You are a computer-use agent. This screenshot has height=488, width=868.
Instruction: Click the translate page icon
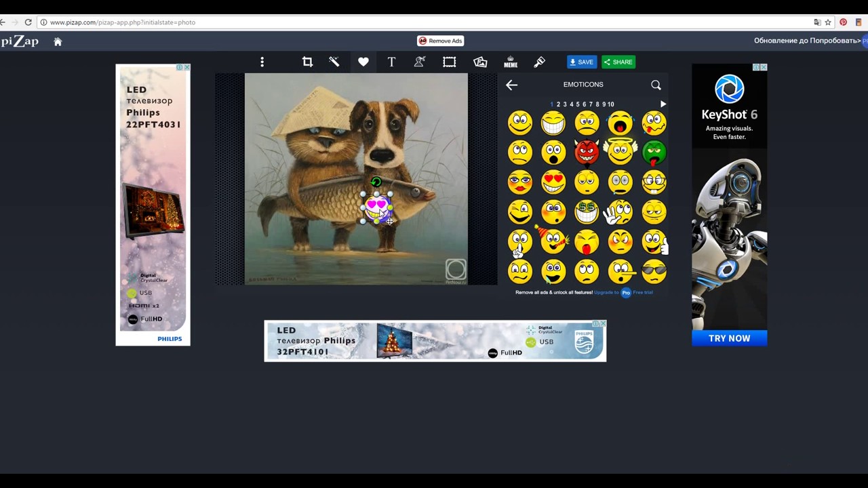(817, 22)
